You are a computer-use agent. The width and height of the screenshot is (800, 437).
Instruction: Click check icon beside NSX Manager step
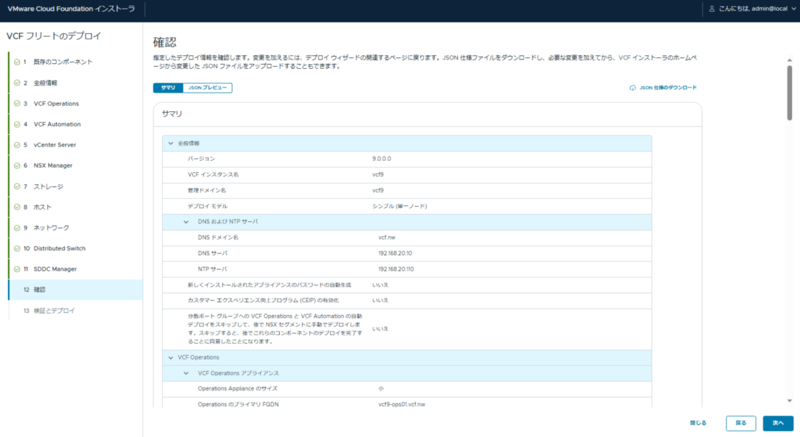coord(17,166)
